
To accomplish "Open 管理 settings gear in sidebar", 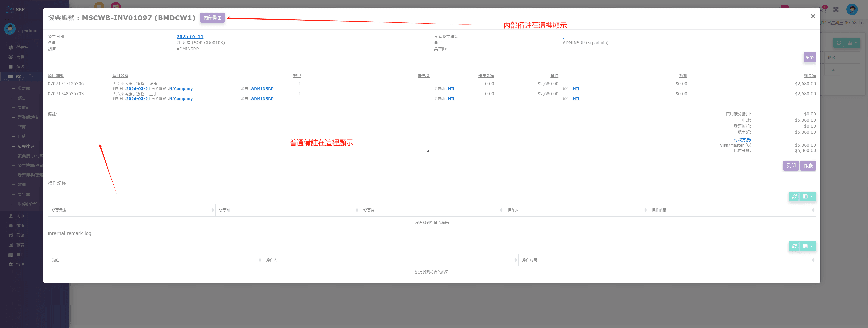I will point(11,264).
